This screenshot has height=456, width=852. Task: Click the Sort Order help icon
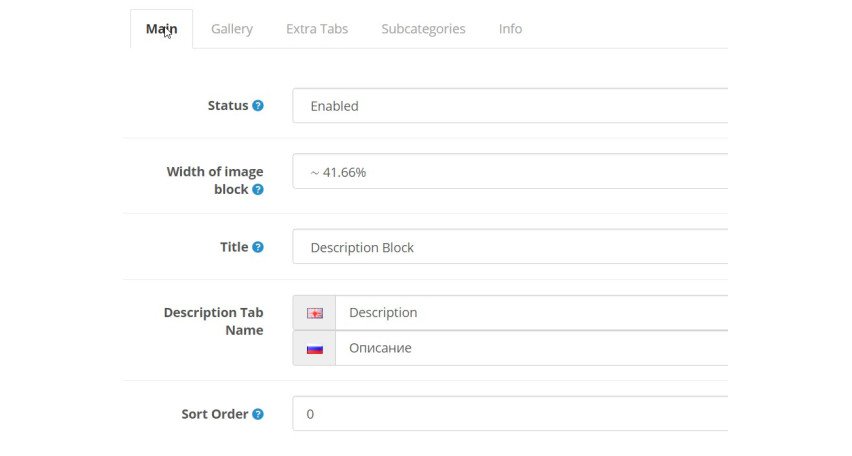[258, 414]
